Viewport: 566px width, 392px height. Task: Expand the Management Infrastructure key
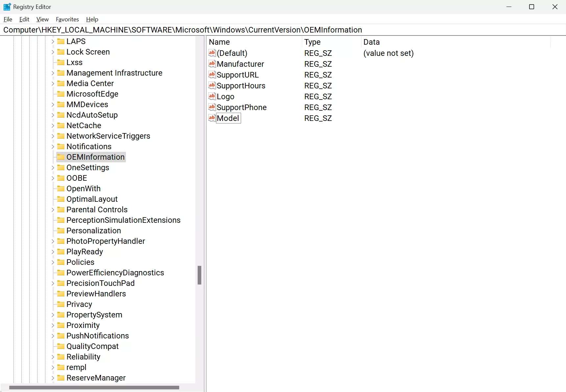53,73
